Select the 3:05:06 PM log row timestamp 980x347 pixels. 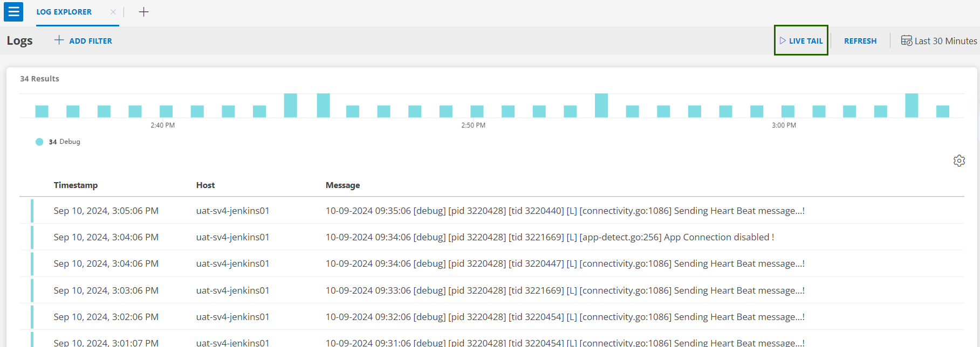(106, 211)
